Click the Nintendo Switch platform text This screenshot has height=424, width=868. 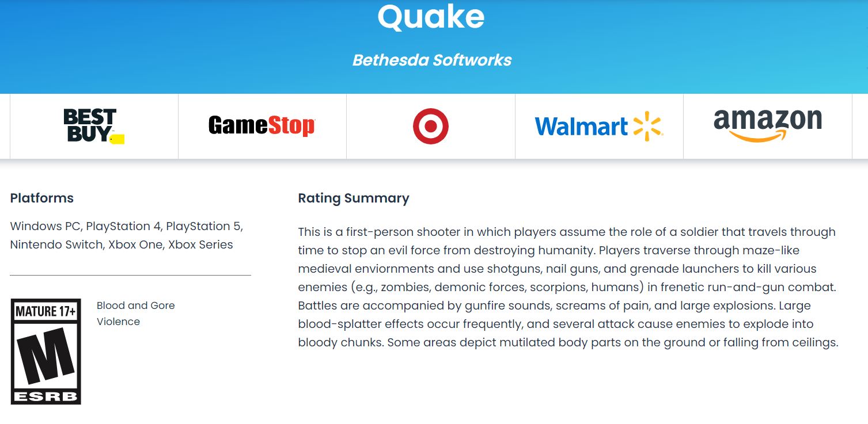tap(56, 245)
